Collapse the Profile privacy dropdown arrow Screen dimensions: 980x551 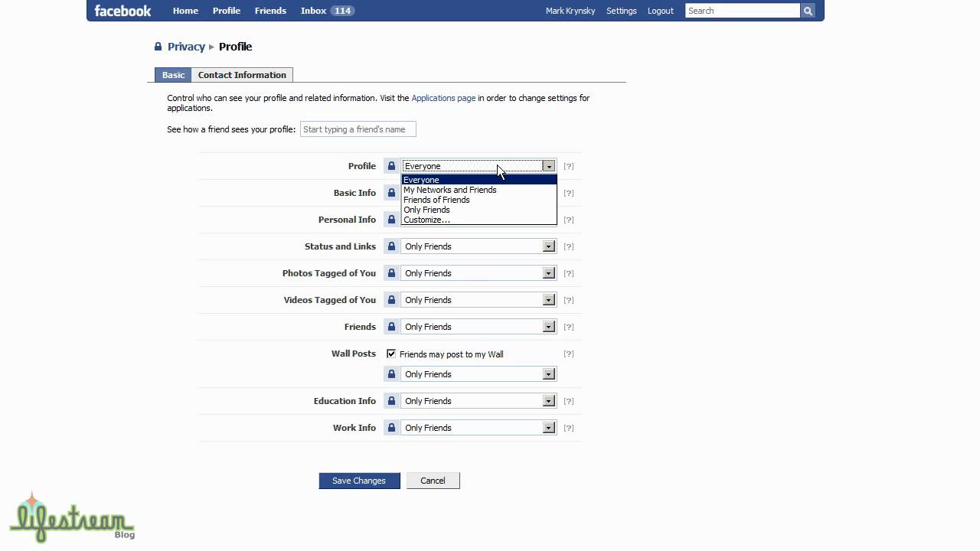(548, 166)
